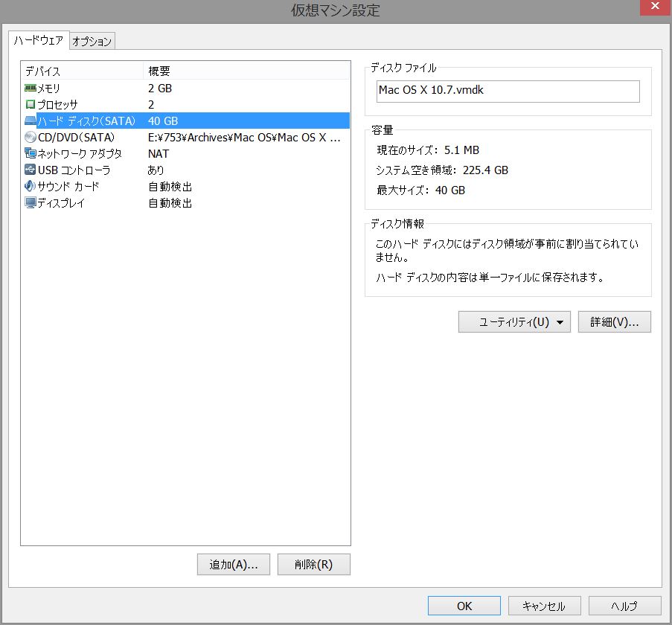
Task: Select the USB コントローラ row label
Action: 74,170
